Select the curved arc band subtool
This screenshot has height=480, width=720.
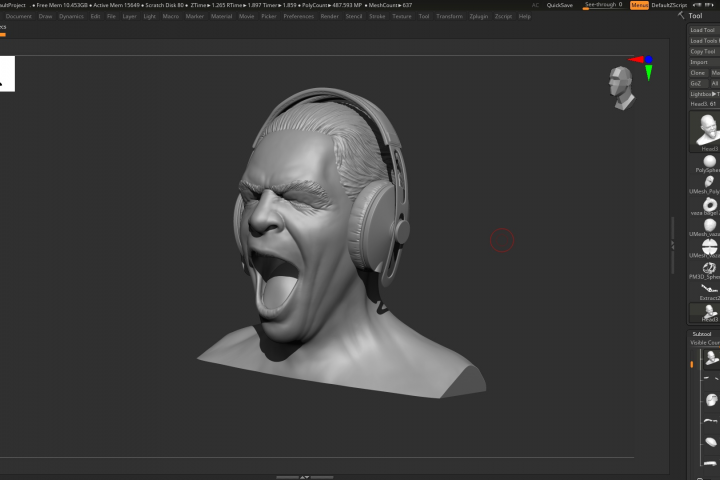[x=711, y=420]
